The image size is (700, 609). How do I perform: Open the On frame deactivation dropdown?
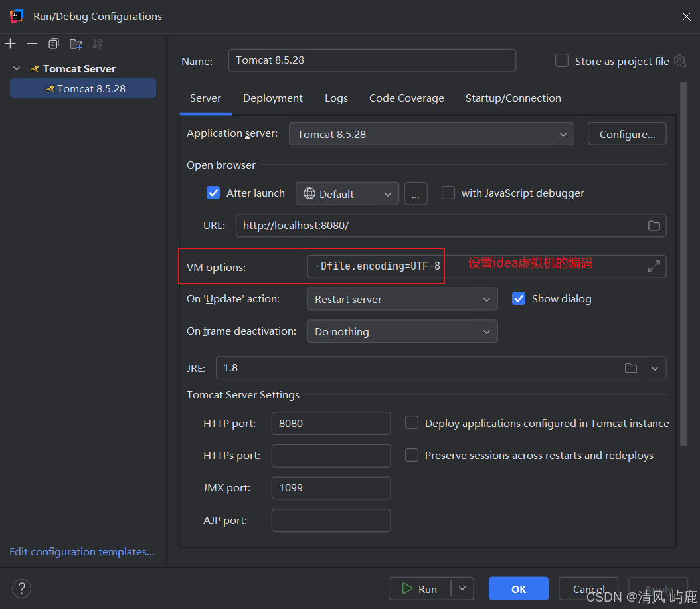(x=402, y=331)
